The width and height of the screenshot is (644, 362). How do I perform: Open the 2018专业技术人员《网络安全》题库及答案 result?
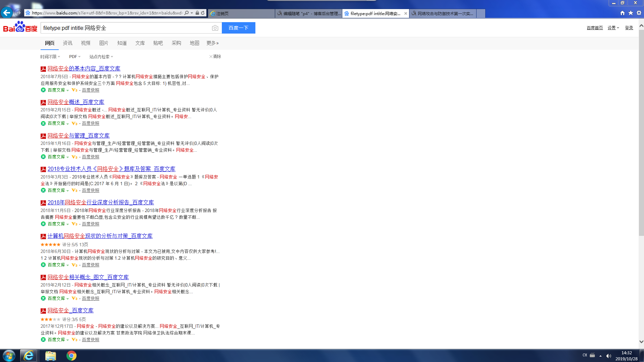(111, 169)
